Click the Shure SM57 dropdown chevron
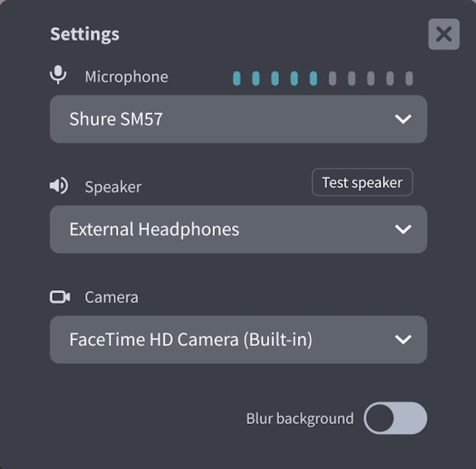 403,119
